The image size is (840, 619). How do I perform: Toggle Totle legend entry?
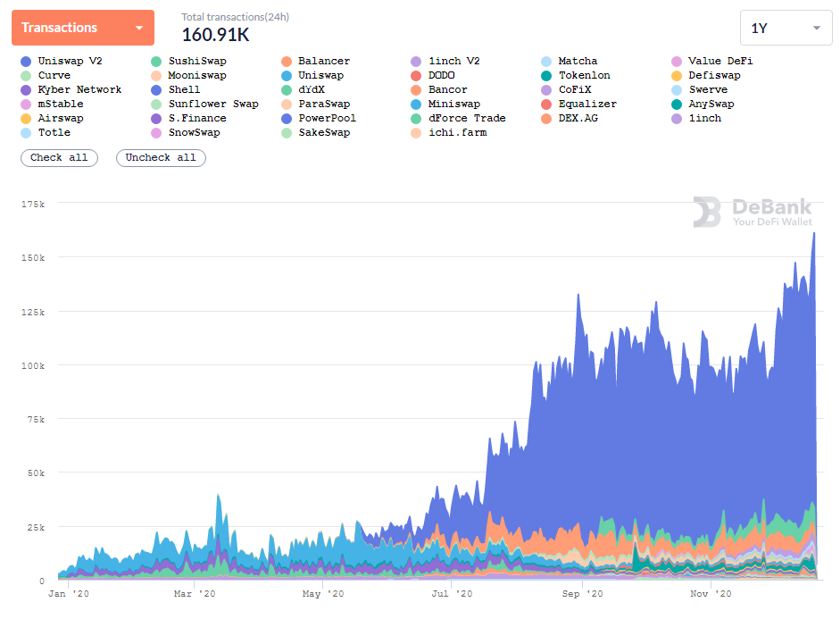tap(45, 132)
